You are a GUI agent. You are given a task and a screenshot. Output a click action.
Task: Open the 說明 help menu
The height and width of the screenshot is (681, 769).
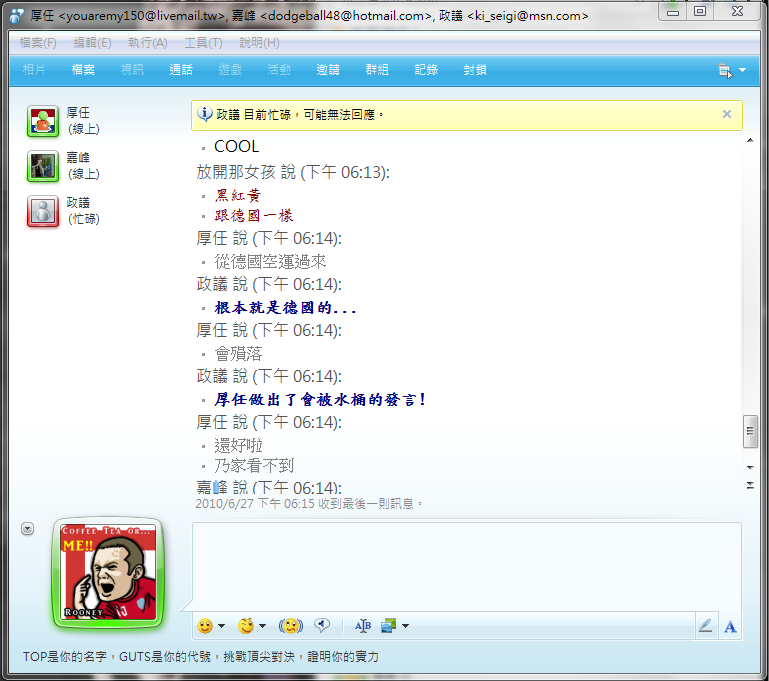click(259, 43)
